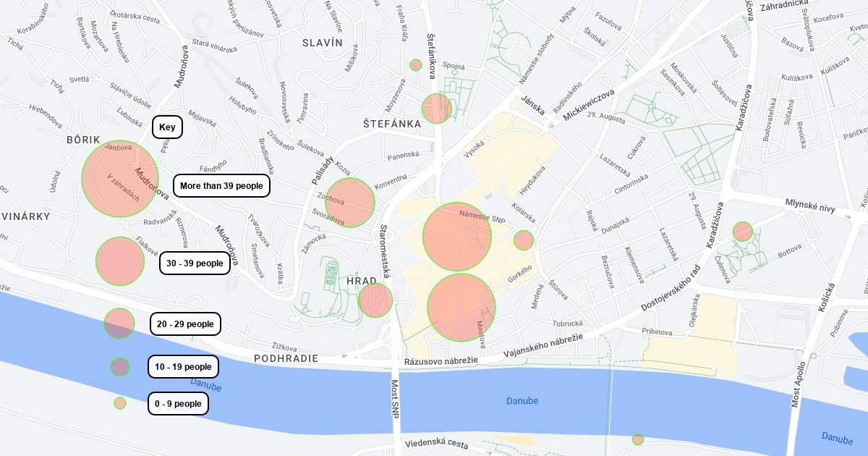Click the small circle west of Spojná street
868x456 pixels.
click(416, 65)
